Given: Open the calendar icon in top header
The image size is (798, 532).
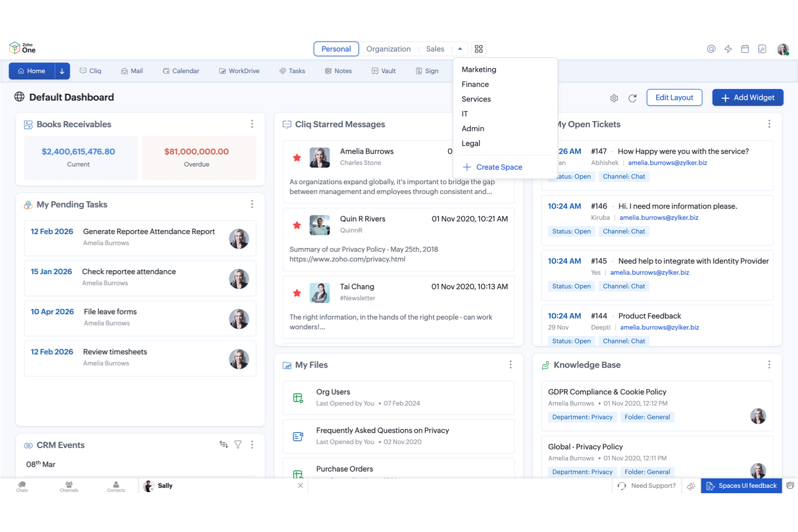Looking at the screenshot, I should pos(745,49).
